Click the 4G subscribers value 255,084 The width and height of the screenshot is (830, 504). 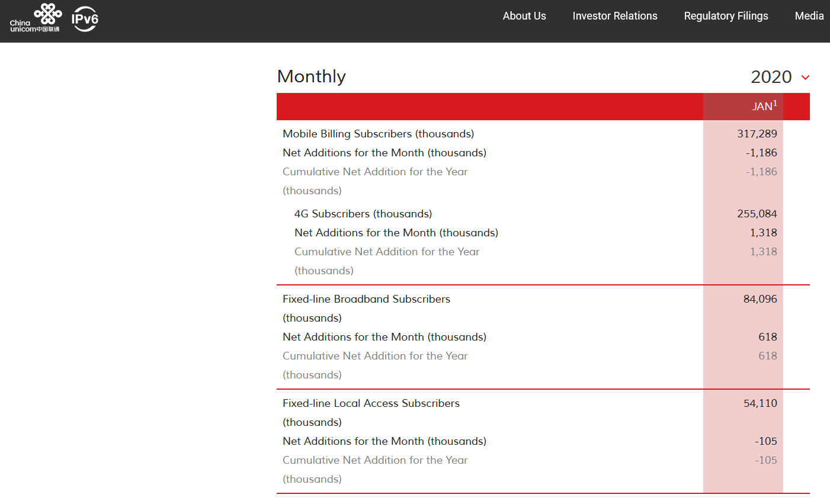757,214
